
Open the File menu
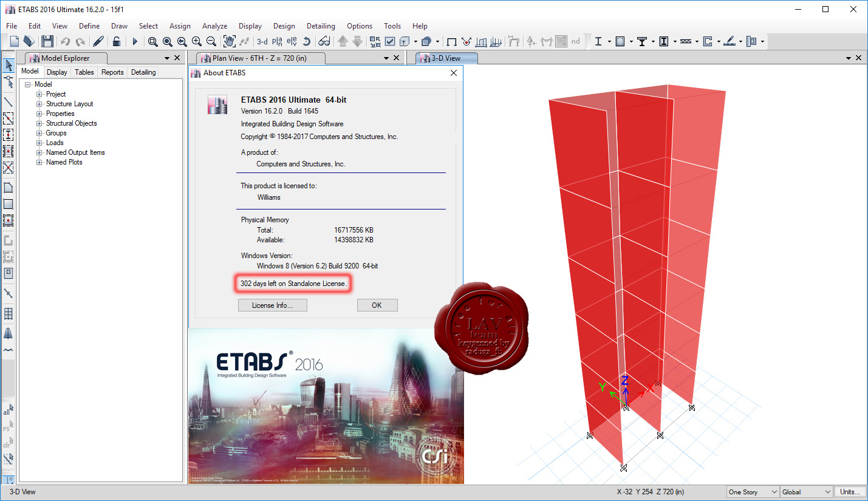coord(12,26)
